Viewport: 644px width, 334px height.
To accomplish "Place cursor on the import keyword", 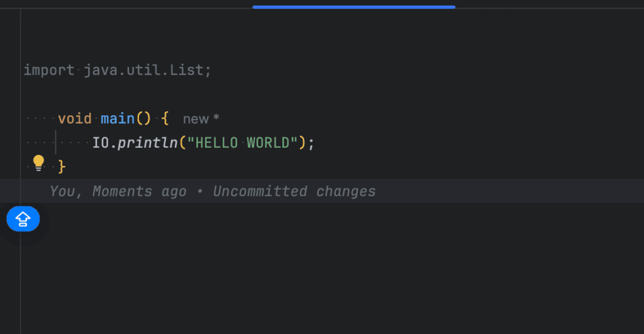I will pyautogui.click(x=48, y=70).
